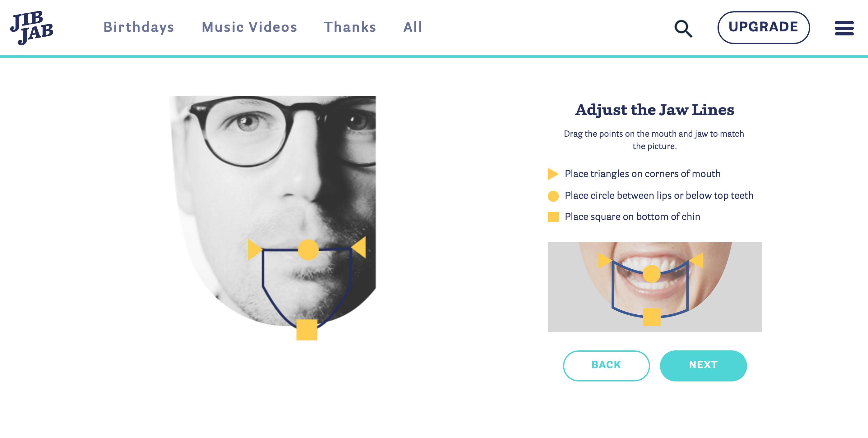Show All categories
This screenshot has height=438, width=868.
413,27
